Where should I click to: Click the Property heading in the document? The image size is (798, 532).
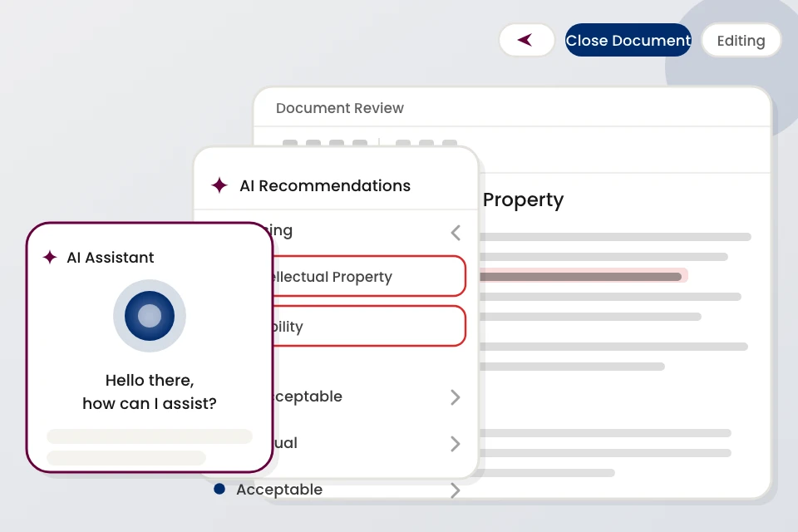coord(523,200)
